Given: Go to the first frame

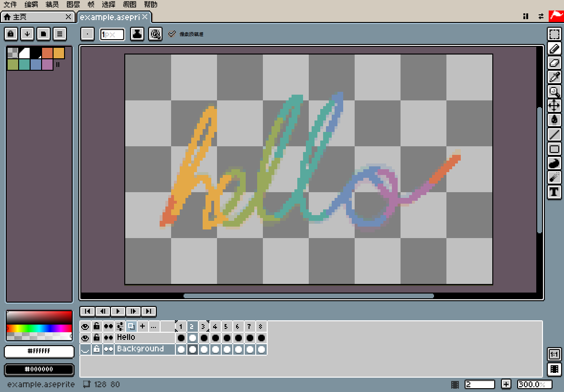Looking at the screenshot, I should click(87, 311).
